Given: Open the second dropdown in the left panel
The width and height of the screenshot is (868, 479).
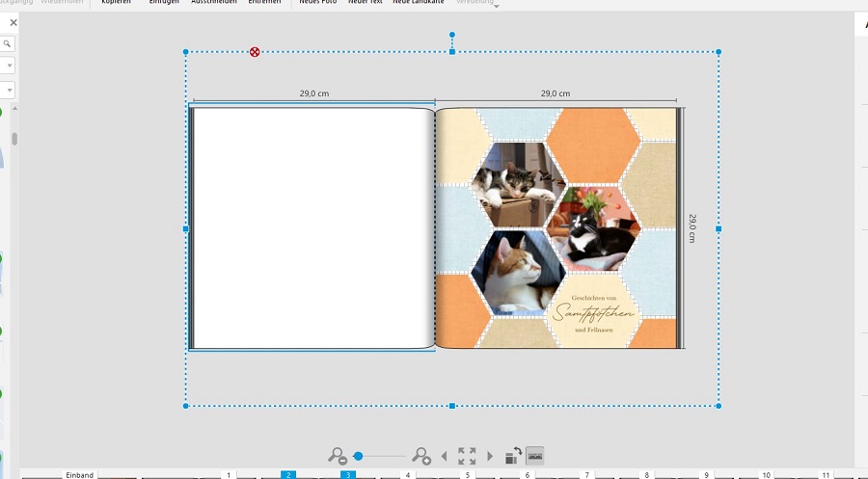Looking at the screenshot, I should point(9,90).
